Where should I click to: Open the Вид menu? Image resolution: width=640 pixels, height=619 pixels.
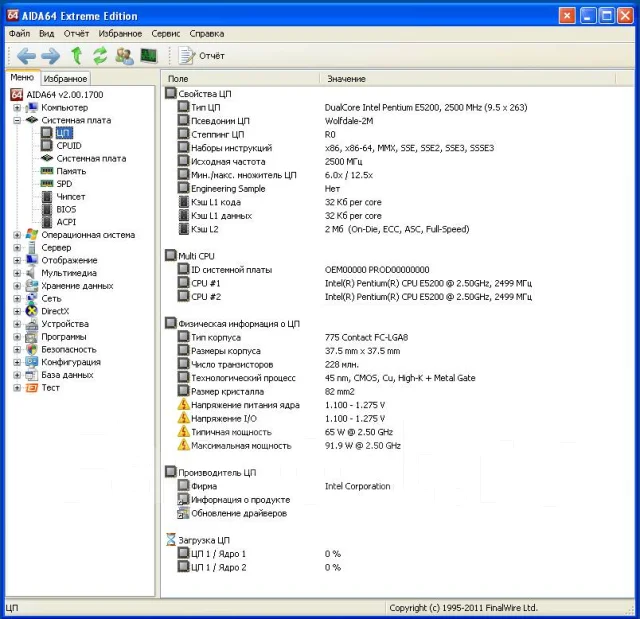click(47, 33)
